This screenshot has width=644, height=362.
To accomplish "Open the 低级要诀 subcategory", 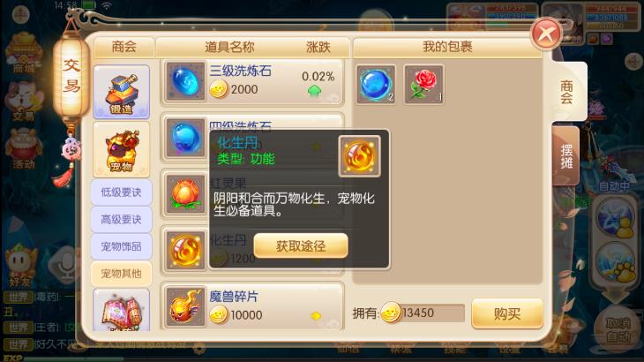I will [122, 192].
